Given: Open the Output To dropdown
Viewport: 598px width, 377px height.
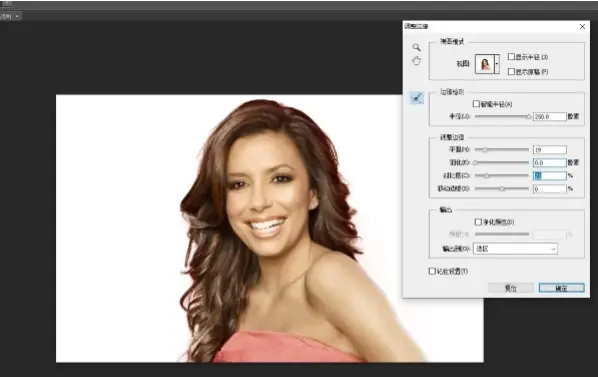Looking at the screenshot, I should tap(515, 249).
